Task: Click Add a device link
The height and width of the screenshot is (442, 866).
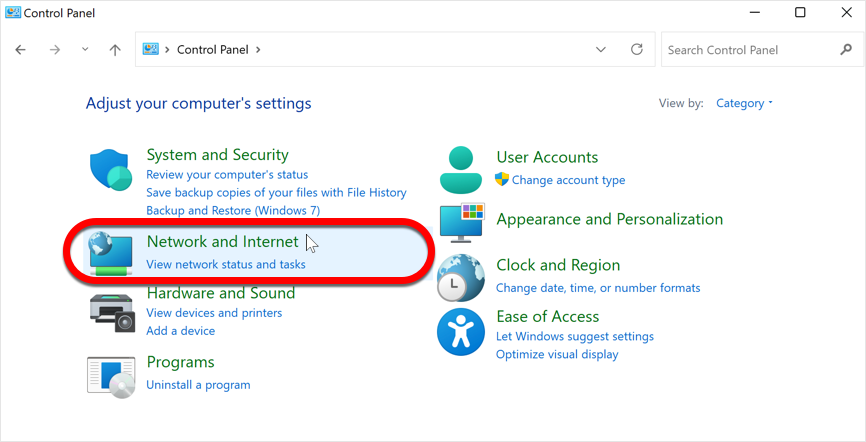Action: [x=181, y=331]
